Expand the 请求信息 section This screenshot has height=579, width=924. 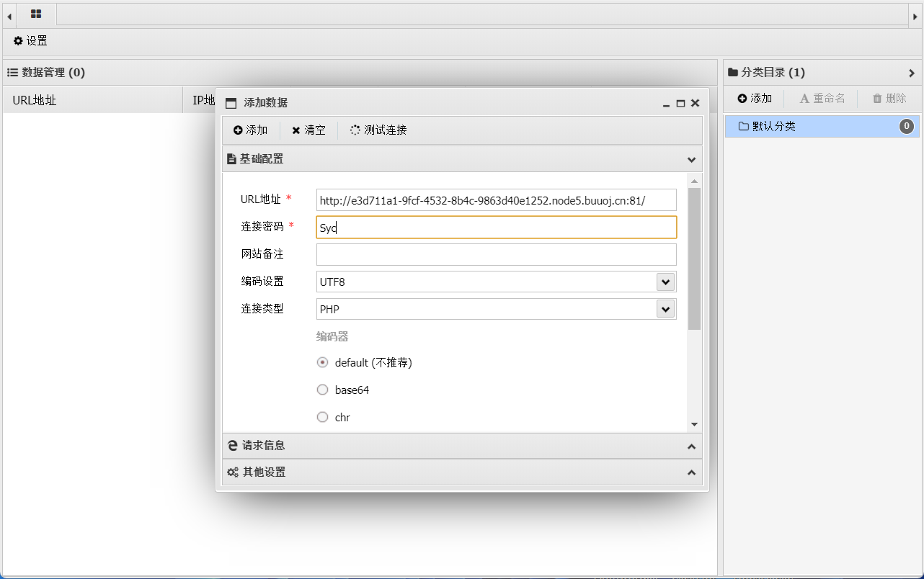(462, 446)
